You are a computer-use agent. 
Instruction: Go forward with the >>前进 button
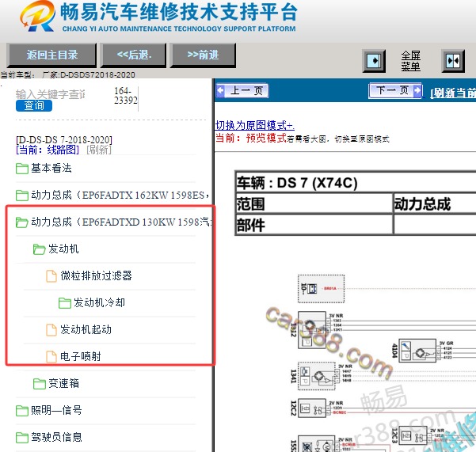(x=203, y=55)
